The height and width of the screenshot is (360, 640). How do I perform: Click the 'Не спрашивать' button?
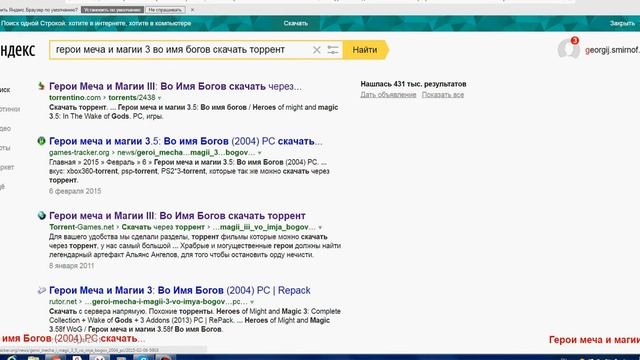click(165, 9)
